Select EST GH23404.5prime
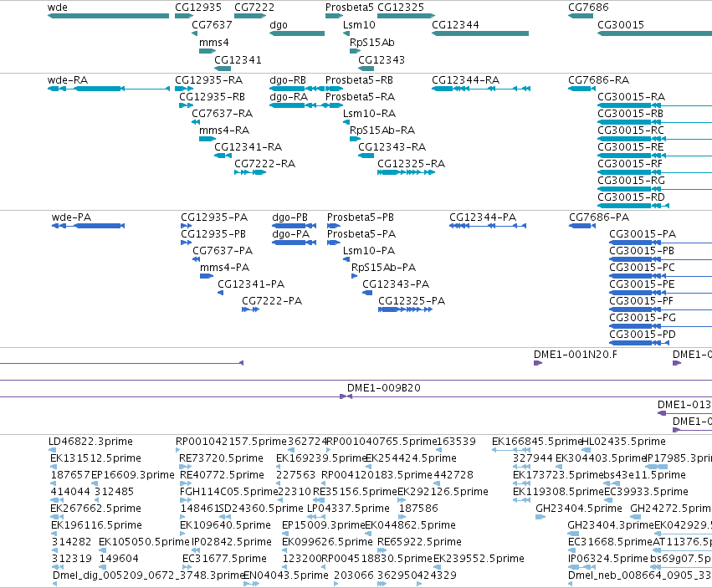This screenshot has height=588, width=712. coord(540,517)
